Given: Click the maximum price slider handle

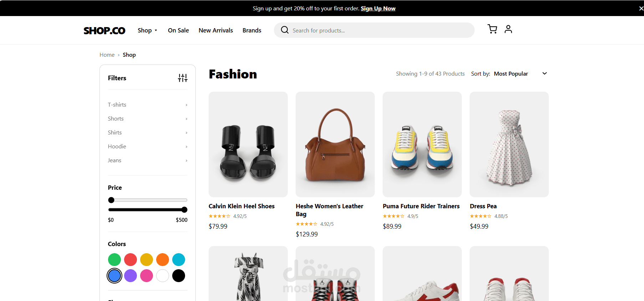Looking at the screenshot, I should tap(184, 210).
